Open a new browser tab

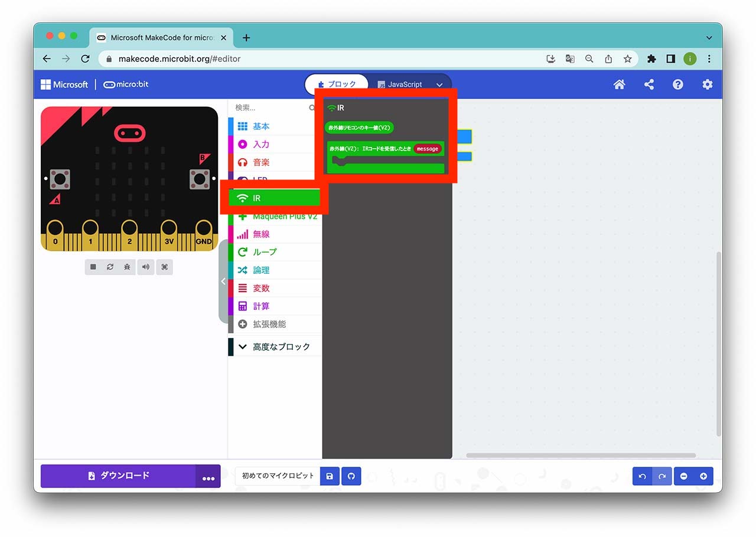tap(246, 38)
